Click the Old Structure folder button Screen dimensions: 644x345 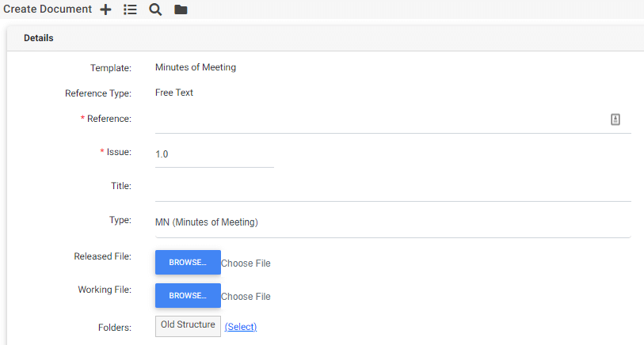tap(188, 325)
